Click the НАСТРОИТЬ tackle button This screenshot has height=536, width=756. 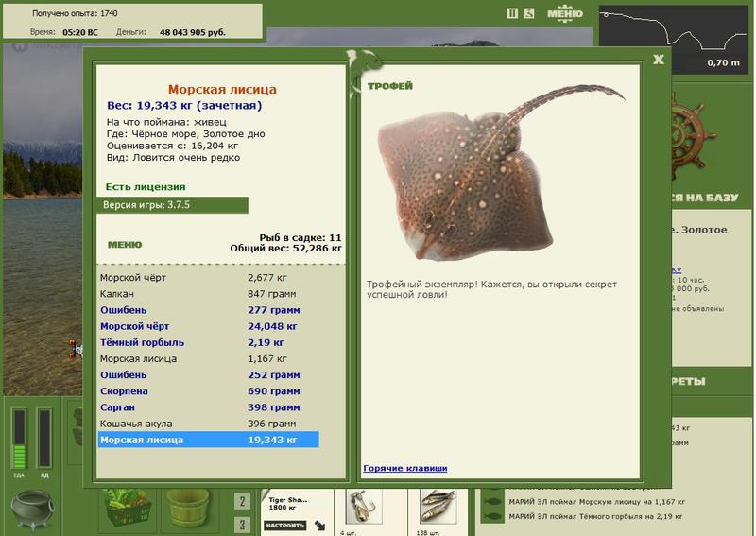pos(285,526)
